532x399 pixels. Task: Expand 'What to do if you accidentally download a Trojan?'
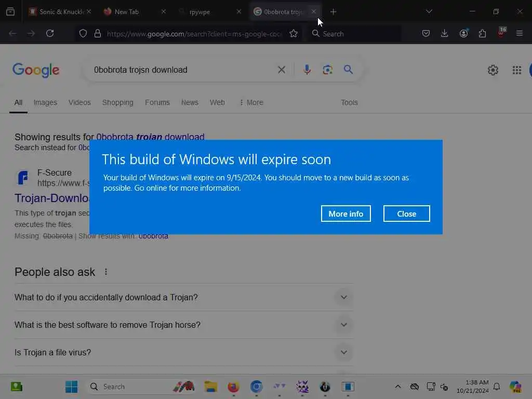coord(183,297)
